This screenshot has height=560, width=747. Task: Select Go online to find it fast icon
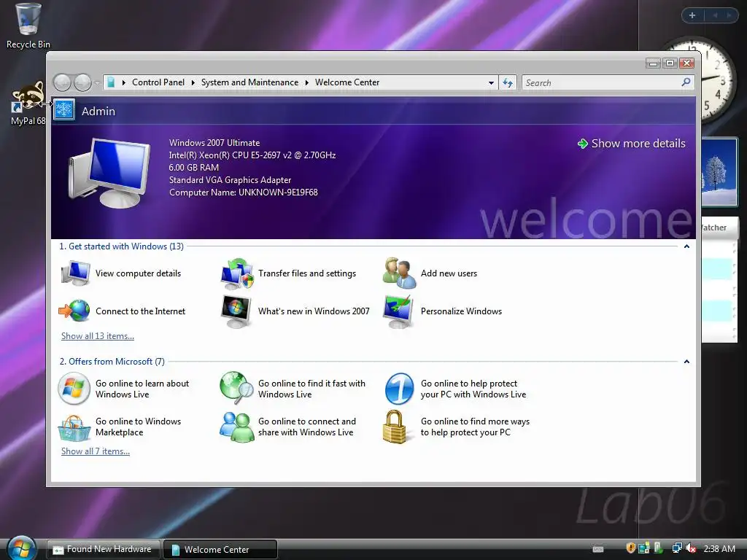point(236,388)
